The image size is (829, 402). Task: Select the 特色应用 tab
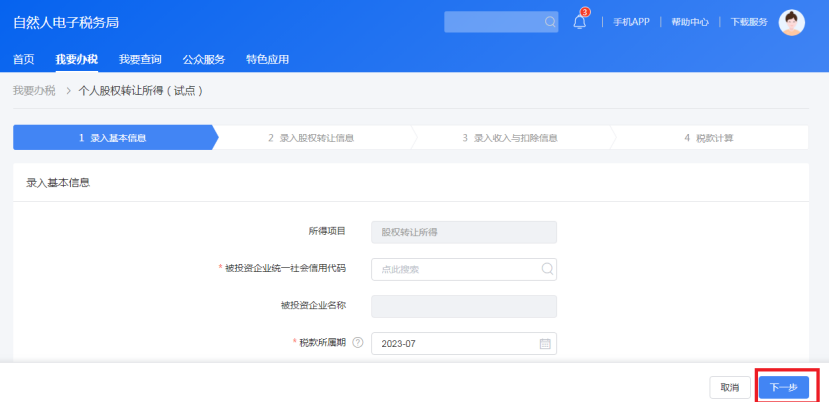click(x=267, y=59)
